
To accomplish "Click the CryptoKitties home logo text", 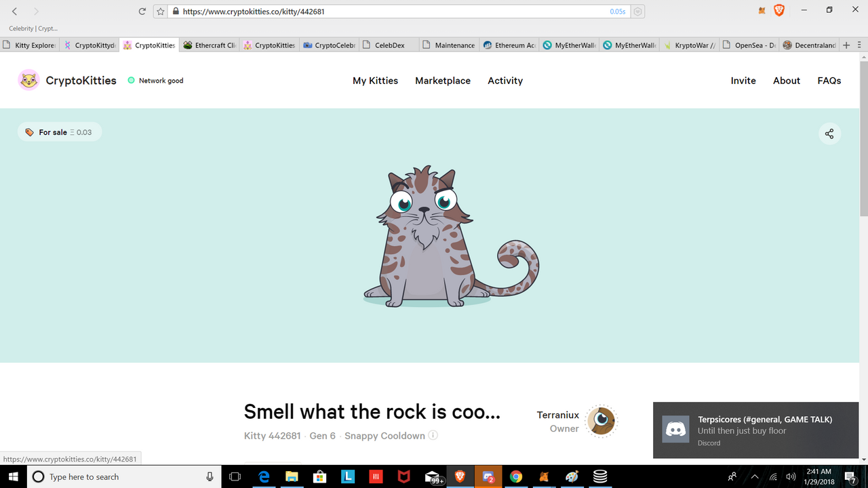I will coord(81,81).
